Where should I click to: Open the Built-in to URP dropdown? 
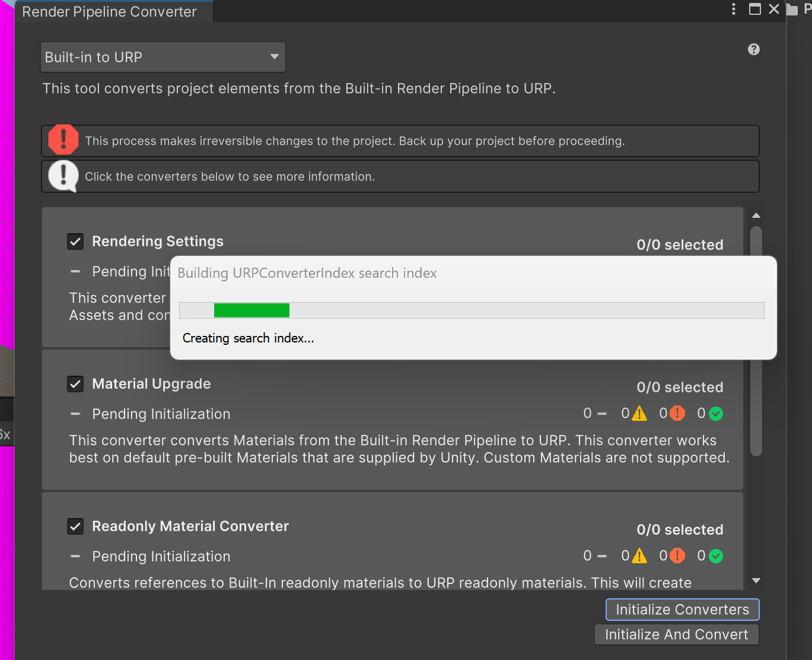163,57
